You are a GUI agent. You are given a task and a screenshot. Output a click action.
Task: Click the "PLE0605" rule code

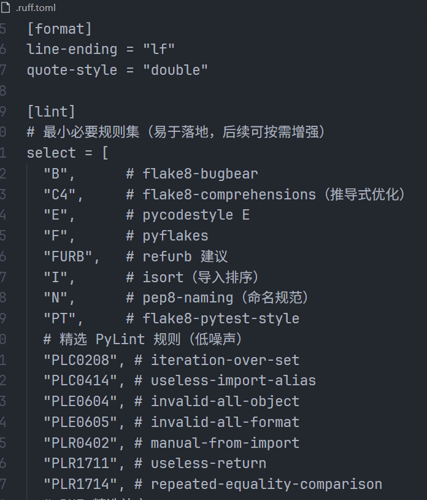coord(80,422)
